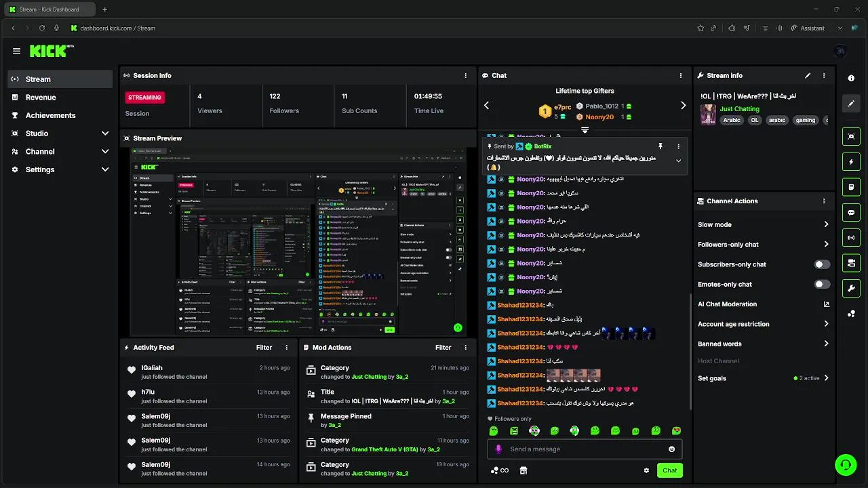Switch to the Kick Dashboard browser tab
Screen dimensions: 868x488
coord(49,9)
